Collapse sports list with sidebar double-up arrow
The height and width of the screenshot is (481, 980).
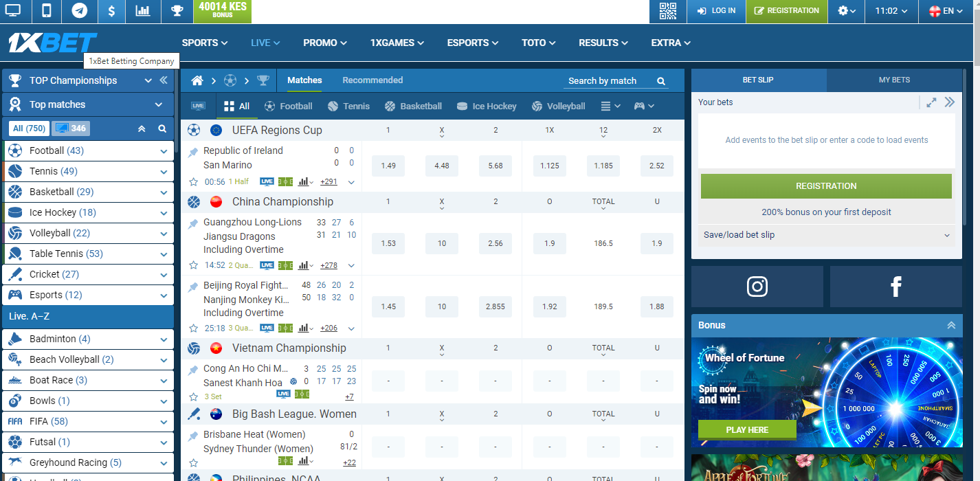[x=142, y=128]
